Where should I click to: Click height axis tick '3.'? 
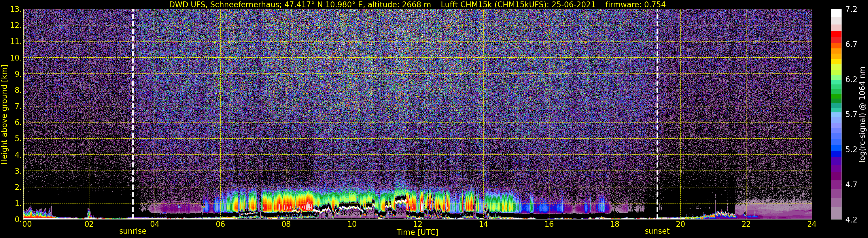click(x=18, y=171)
